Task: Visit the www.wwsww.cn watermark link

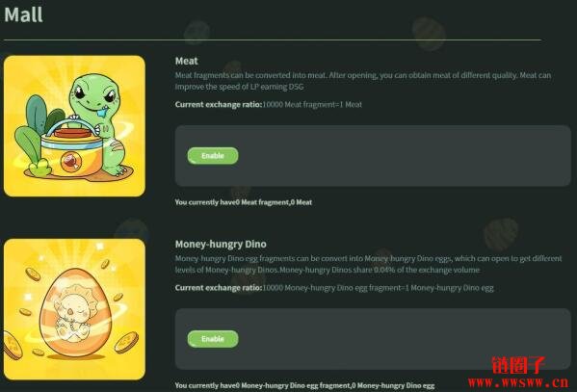Action: [x=518, y=382]
